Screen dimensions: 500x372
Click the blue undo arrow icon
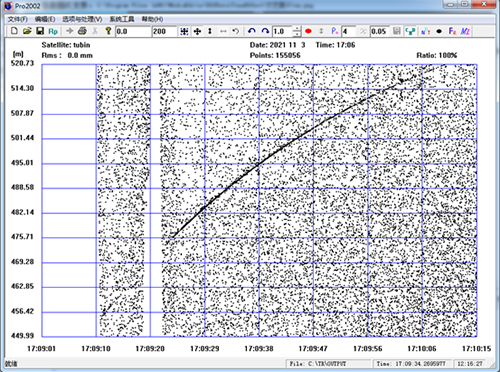click(x=252, y=31)
